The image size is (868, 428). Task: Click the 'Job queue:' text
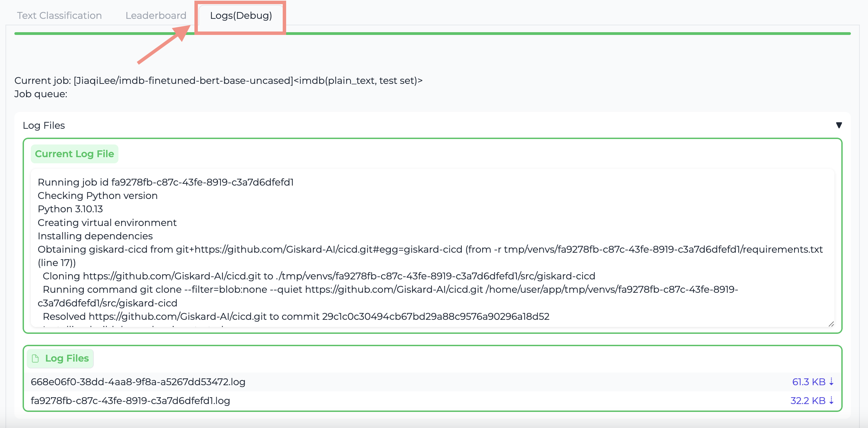(41, 94)
